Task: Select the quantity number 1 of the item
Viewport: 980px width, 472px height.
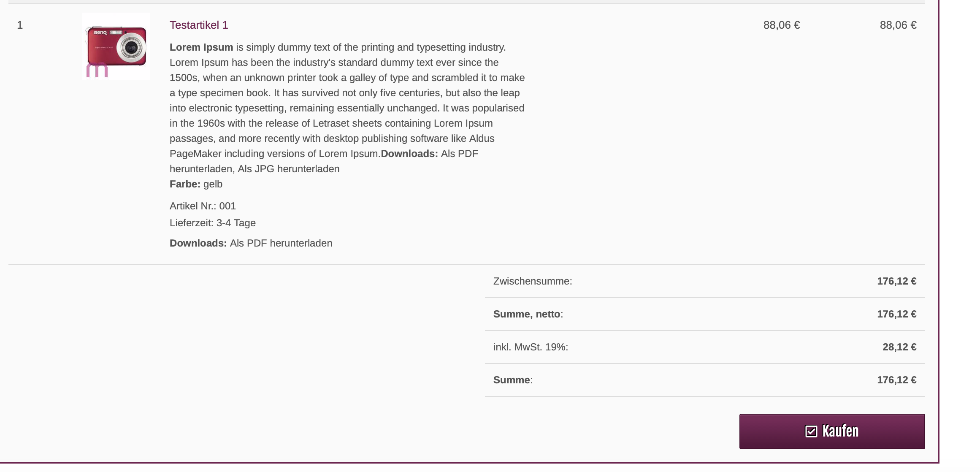Action: coord(20,25)
